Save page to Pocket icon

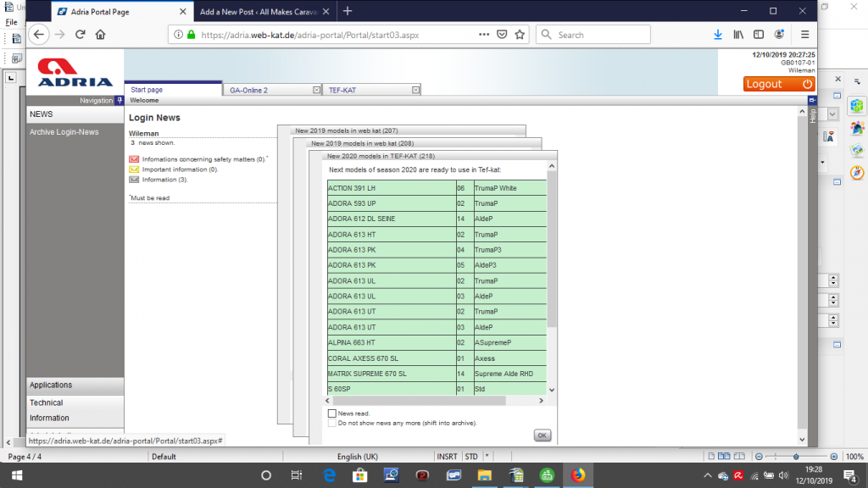[502, 34]
